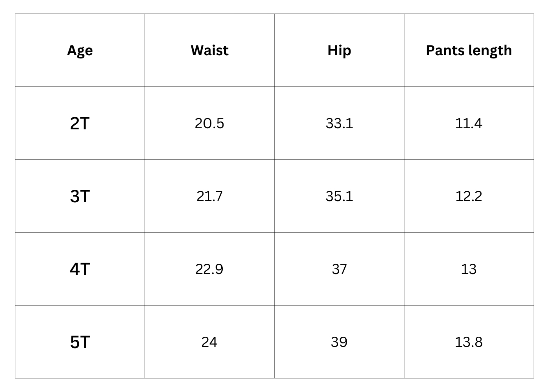Select the 13.8 pants length value
Screen dimensions: 549x392
pos(469,342)
